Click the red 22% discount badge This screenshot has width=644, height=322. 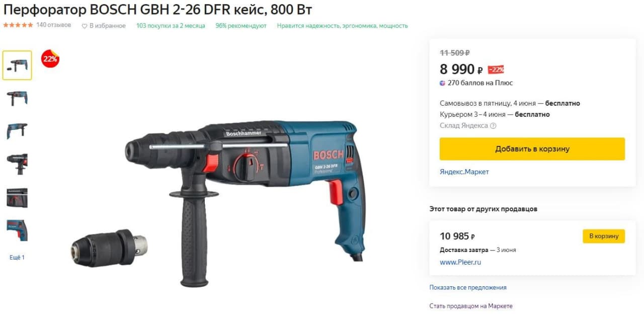coord(50,58)
